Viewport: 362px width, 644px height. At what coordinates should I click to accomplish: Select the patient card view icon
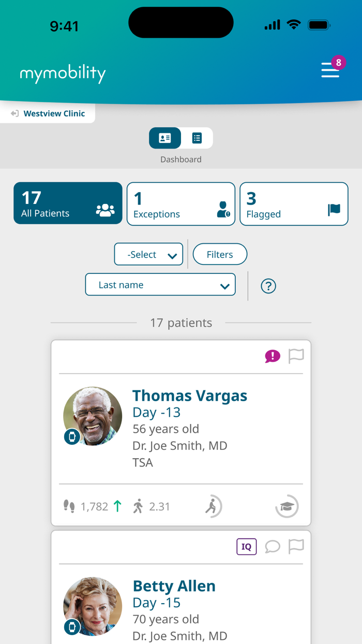(x=164, y=138)
